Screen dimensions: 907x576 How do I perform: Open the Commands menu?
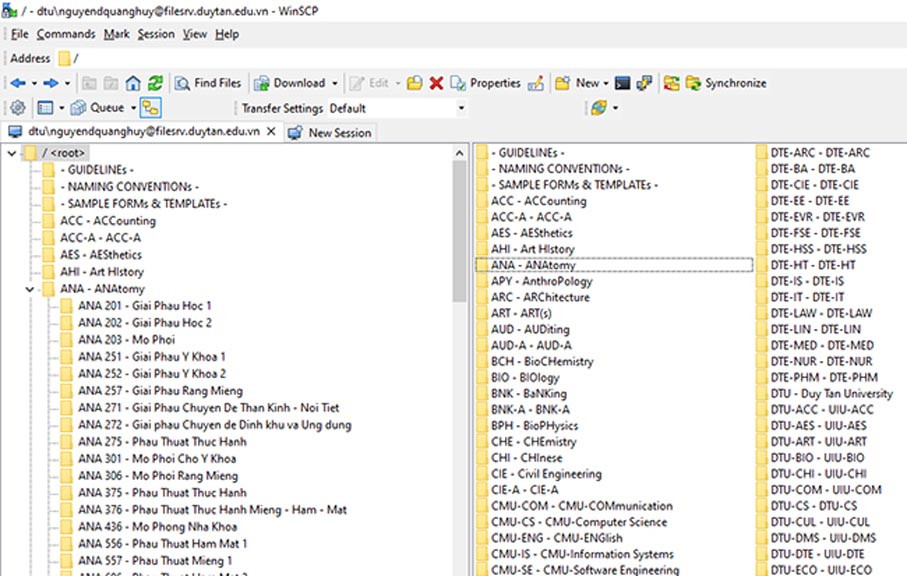tap(66, 34)
